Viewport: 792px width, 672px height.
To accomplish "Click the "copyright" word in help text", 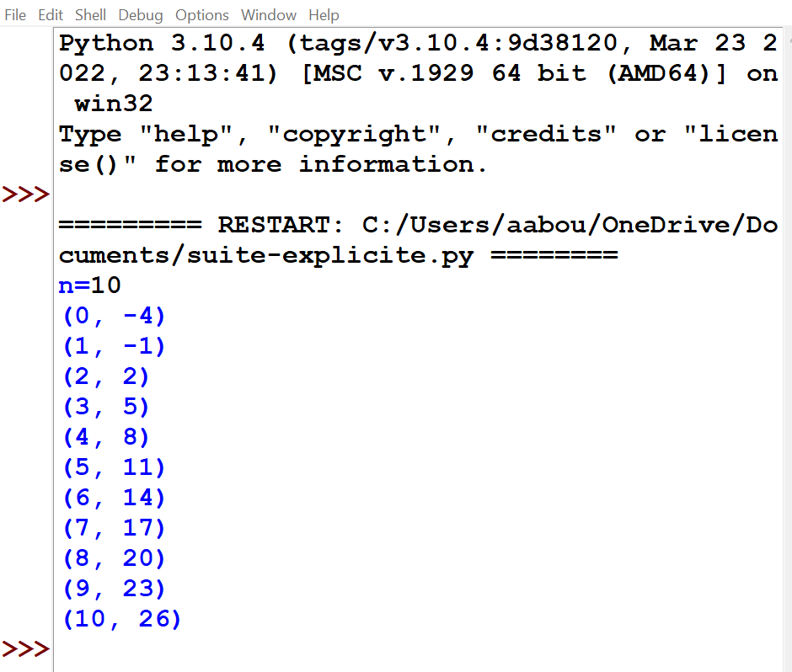I will (354, 134).
